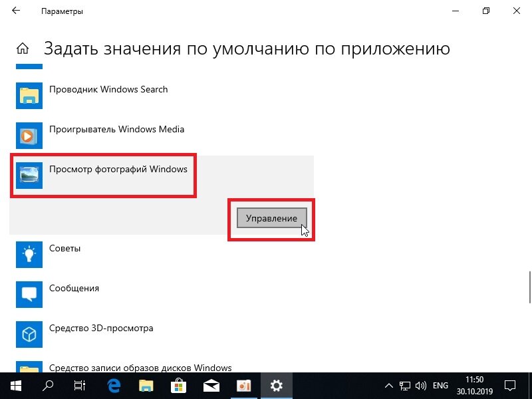Open the Windows Start menu
This screenshot has height=399, width=532.
pos(16,386)
